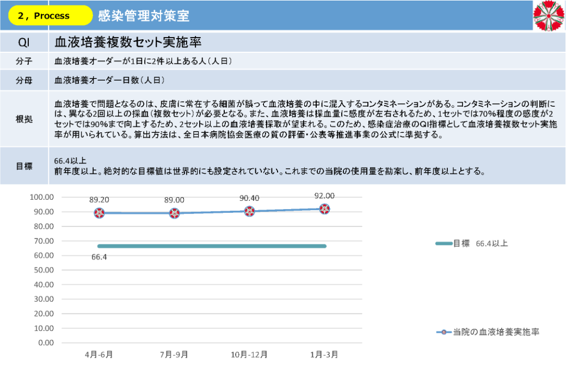Click the 分子 row label
The width and height of the screenshot is (566, 392).
click(24, 61)
